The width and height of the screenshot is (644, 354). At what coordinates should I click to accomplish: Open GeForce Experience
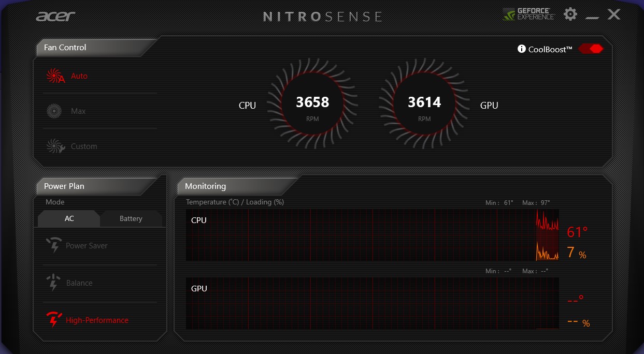pyautogui.click(x=528, y=14)
